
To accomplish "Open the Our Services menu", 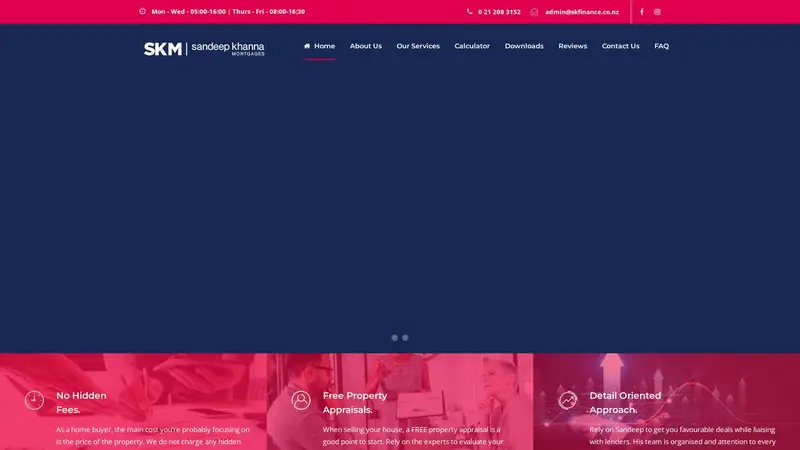I will coord(418,46).
